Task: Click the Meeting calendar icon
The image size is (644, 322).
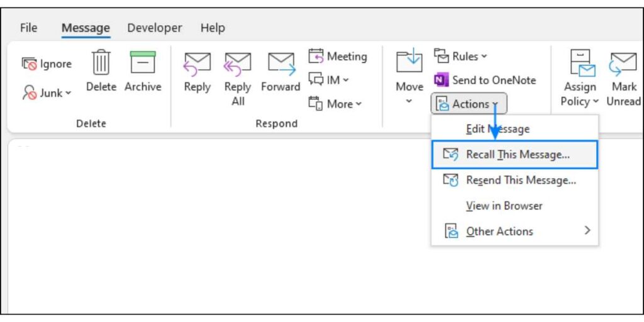Action: [x=316, y=56]
